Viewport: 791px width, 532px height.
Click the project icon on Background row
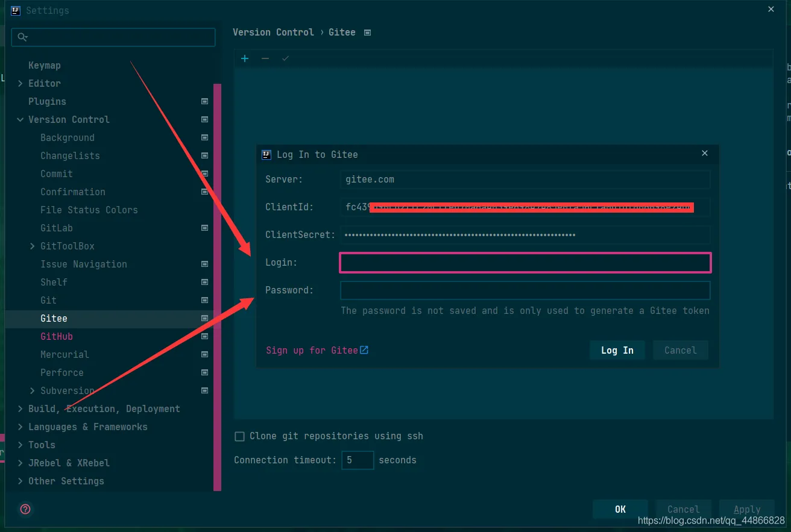click(205, 137)
